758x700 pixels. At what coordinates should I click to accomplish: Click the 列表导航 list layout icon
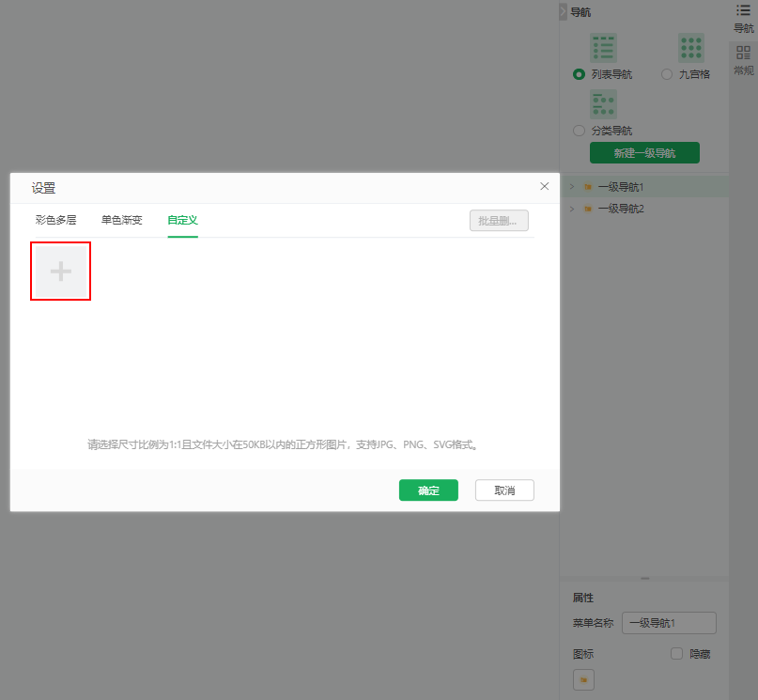pos(603,49)
